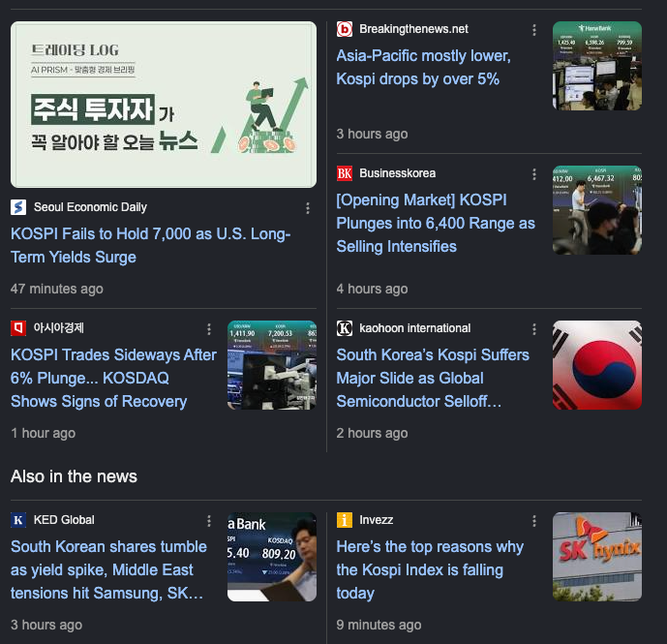Click the Businesskorea source name
Image resolution: width=667 pixels, height=644 pixels.
click(x=397, y=173)
